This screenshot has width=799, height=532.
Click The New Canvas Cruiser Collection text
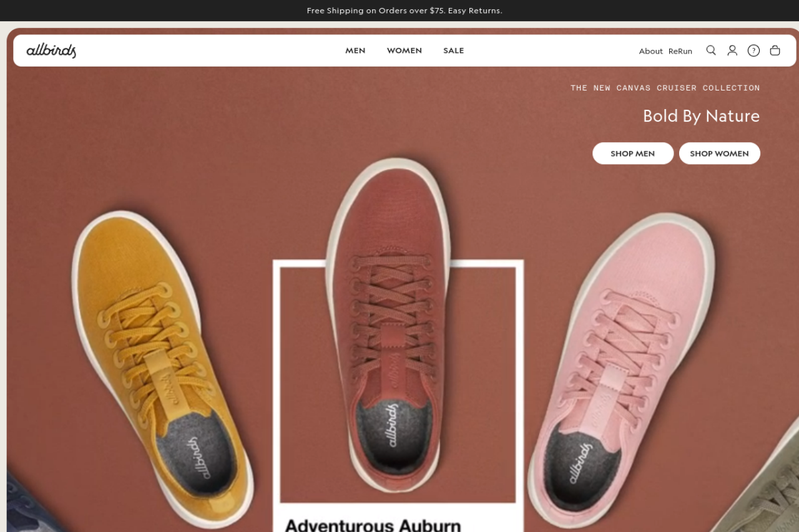(x=665, y=88)
